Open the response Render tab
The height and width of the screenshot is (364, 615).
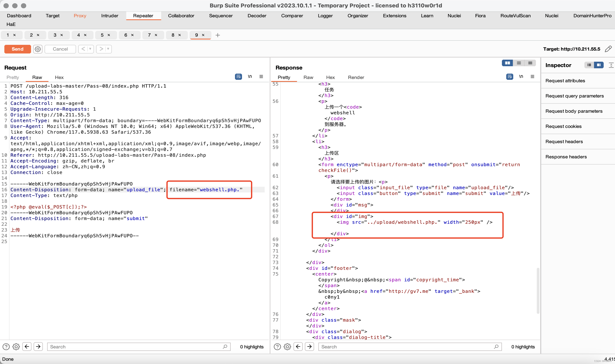pos(356,77)
